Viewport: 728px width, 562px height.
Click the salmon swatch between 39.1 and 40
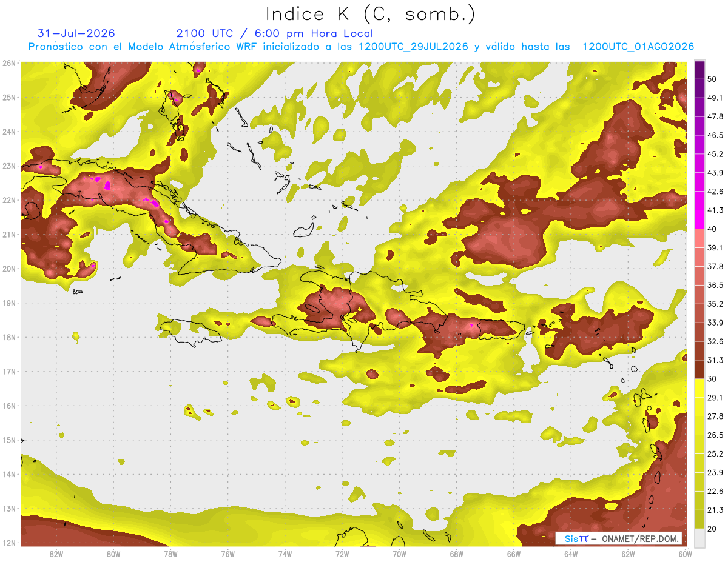pos(699,238)
